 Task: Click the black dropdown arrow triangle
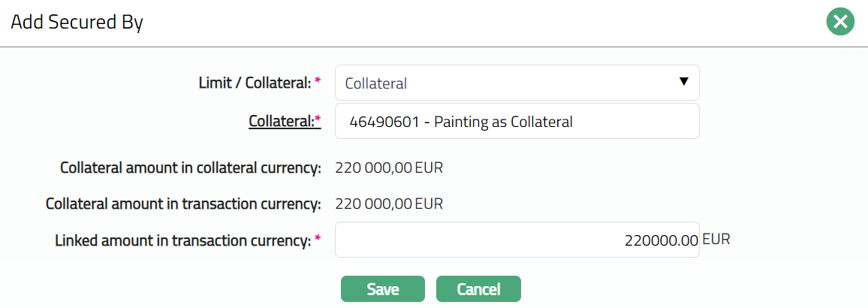[x=683, y=82]
